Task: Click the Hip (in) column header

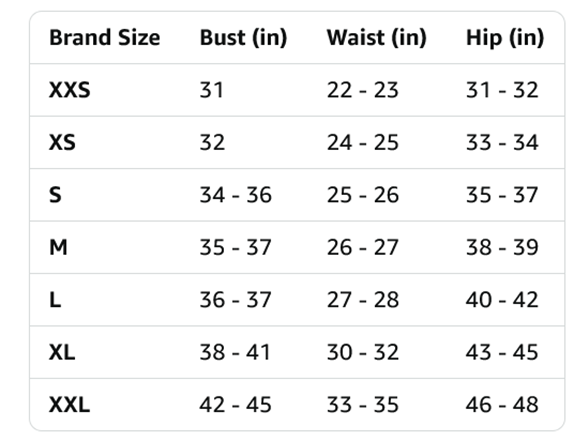Action: pos(505,38)
